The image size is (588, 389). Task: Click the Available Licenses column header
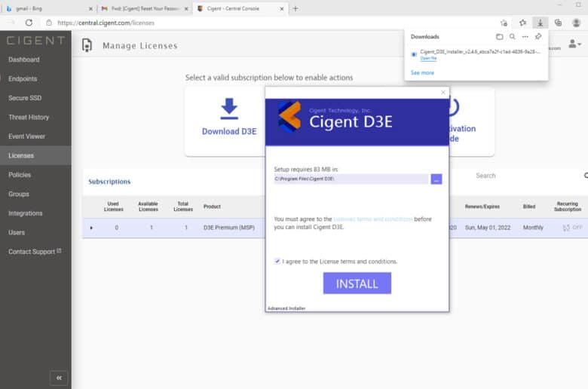[x=148, y=207]
